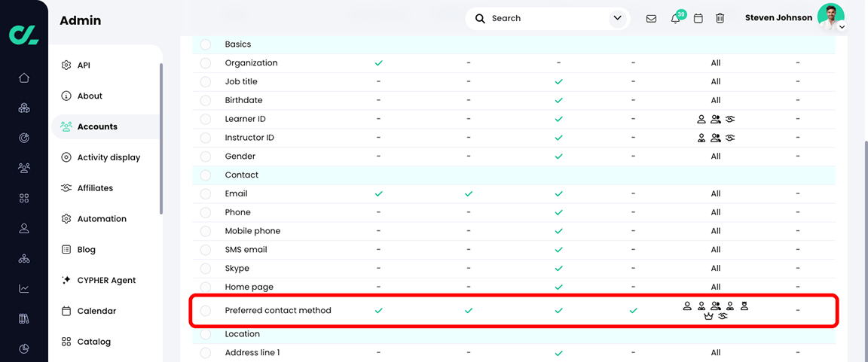Select the Learner ID row radio button
Screen dimensions: 868x362
click(206, 119)
